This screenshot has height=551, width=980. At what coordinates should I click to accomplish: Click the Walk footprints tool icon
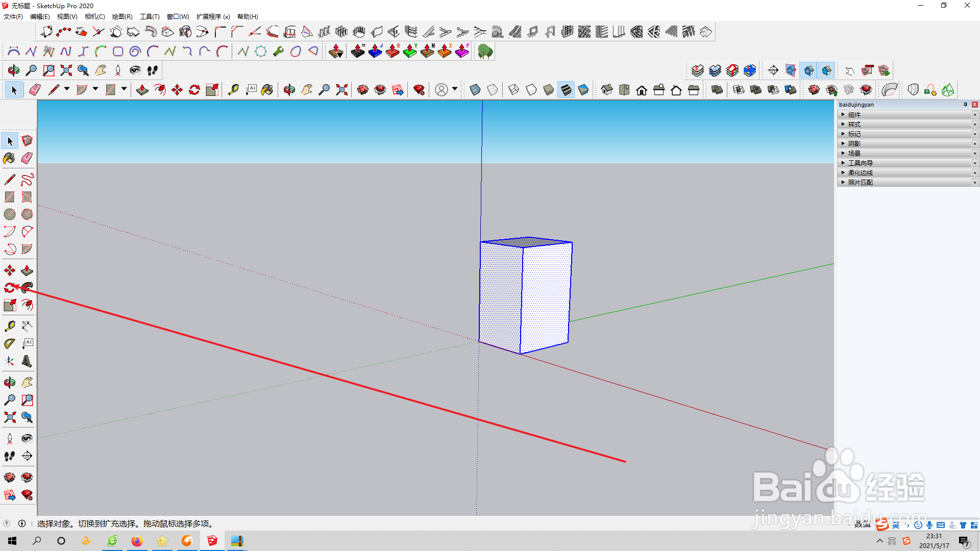click(x=10, y=456)
